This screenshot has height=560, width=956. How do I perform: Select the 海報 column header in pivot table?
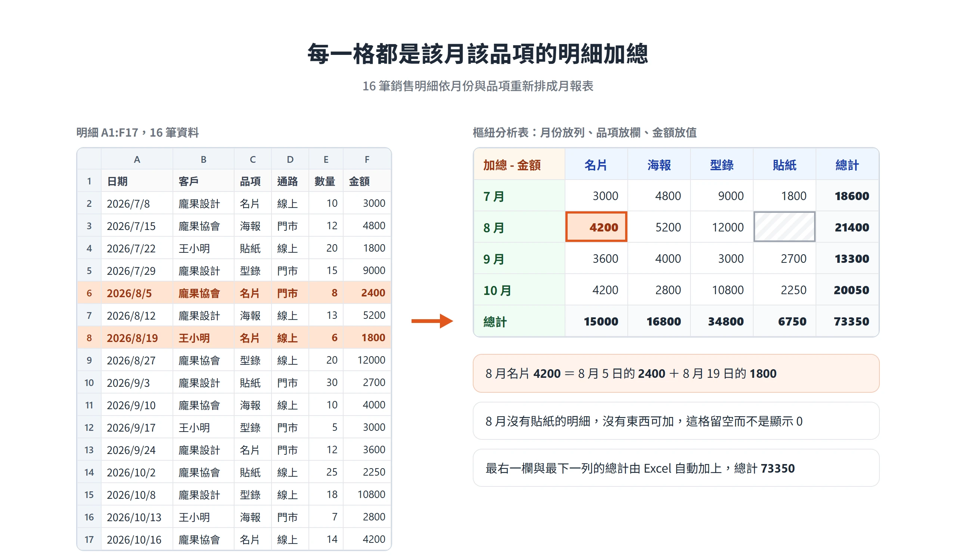click(659, 164)
